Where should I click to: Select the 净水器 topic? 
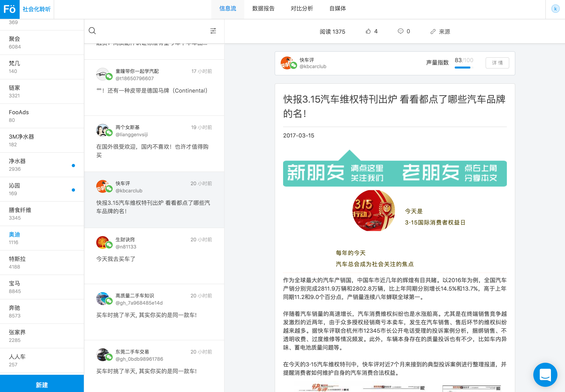pos(42,165)
